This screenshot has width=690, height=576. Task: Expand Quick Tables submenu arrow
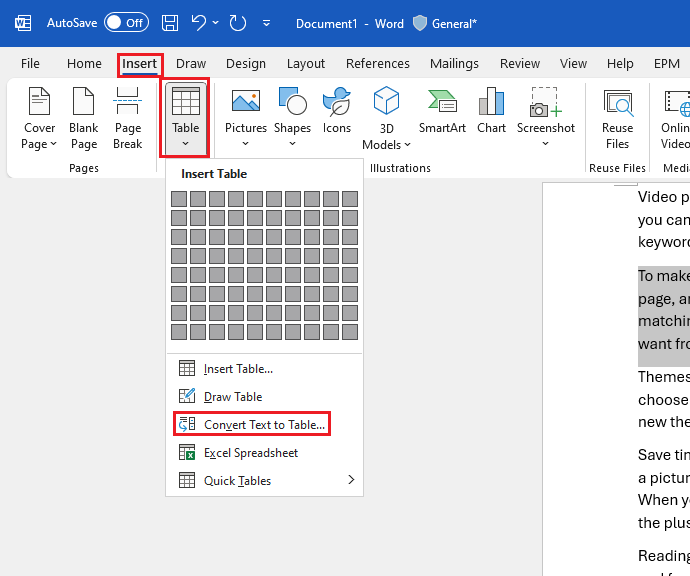tap(351, 480)
